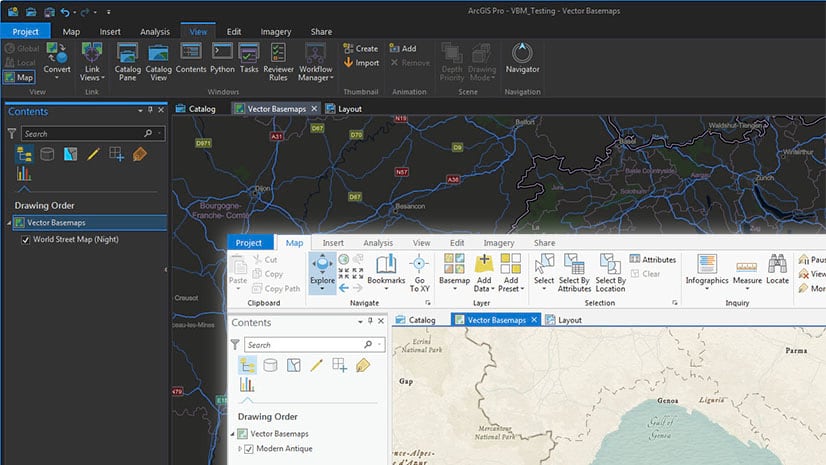Select List By Labeling in dark Contents
The image size is (826, 465).
coord(140,154)
